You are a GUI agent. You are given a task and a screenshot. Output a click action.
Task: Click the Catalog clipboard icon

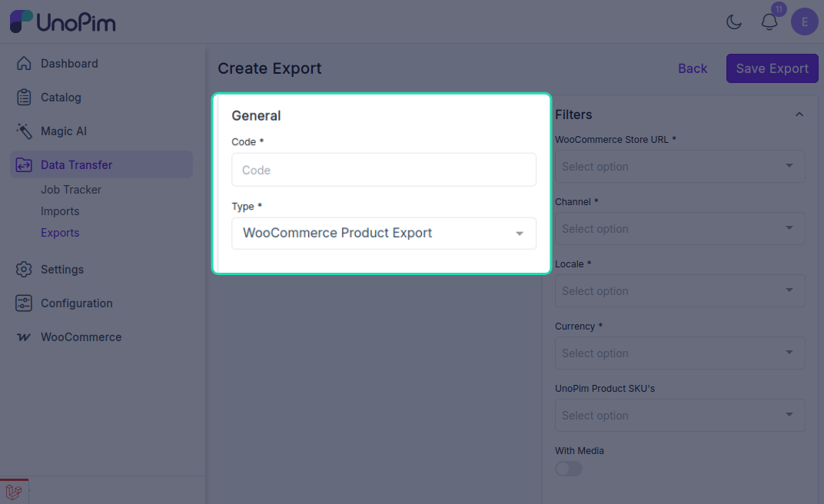click(24, 97)
